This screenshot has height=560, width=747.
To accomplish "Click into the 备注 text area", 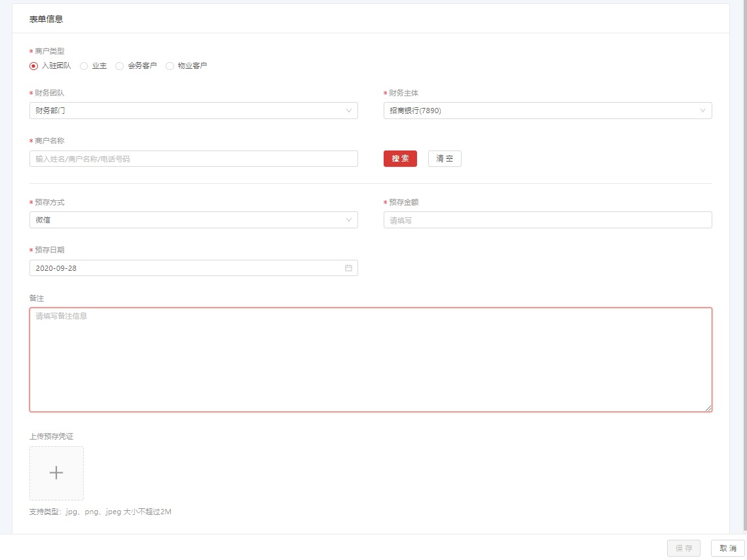I will pyautogui.click(x=371, y=360).
